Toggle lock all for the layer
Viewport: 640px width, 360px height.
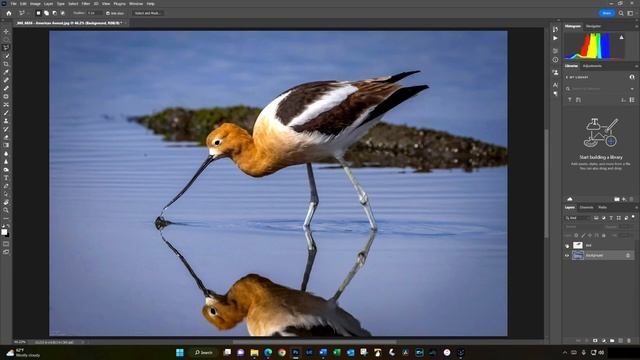tap(604, 235)
